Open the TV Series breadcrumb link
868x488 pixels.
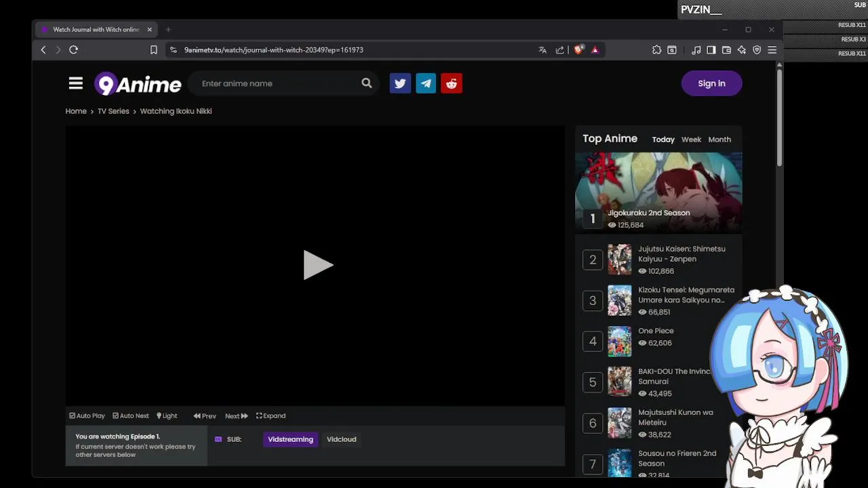113,111
